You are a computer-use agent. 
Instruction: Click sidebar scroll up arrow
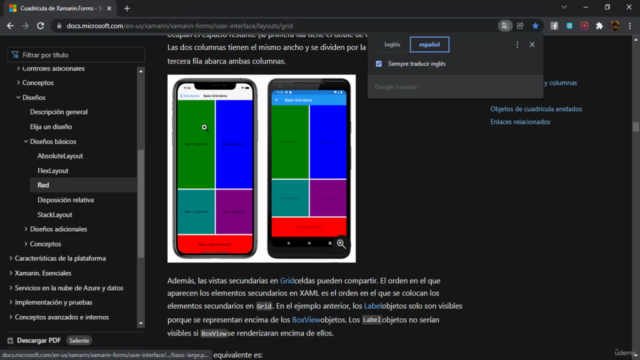pyautogui.click(x=141, y=71)
